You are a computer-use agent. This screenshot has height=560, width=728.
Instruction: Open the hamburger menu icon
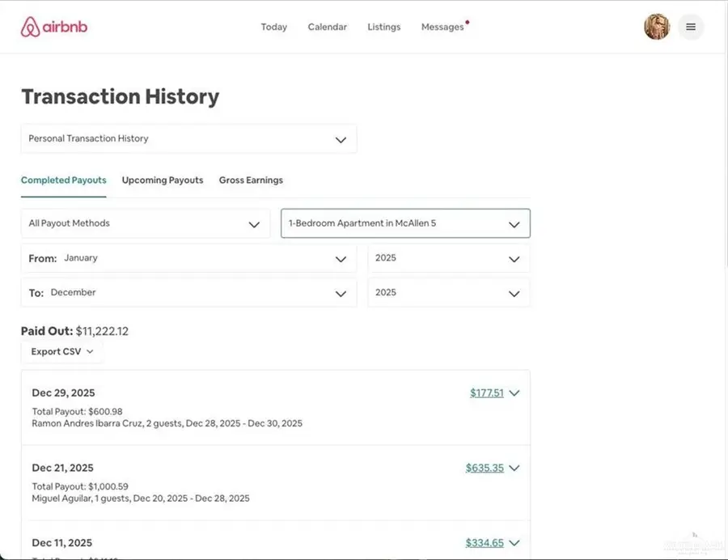click(690, 27)
